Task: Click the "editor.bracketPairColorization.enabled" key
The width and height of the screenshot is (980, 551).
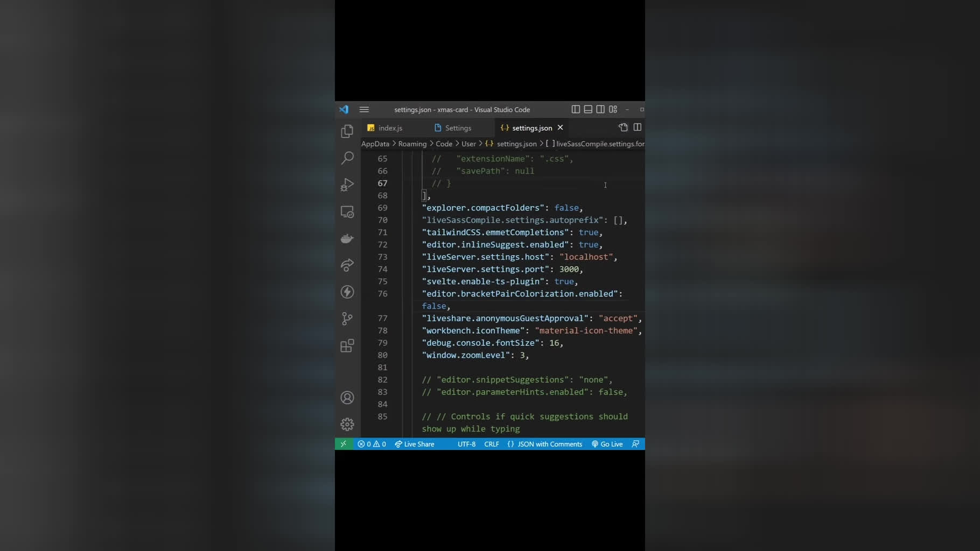Action: [520, 294]
